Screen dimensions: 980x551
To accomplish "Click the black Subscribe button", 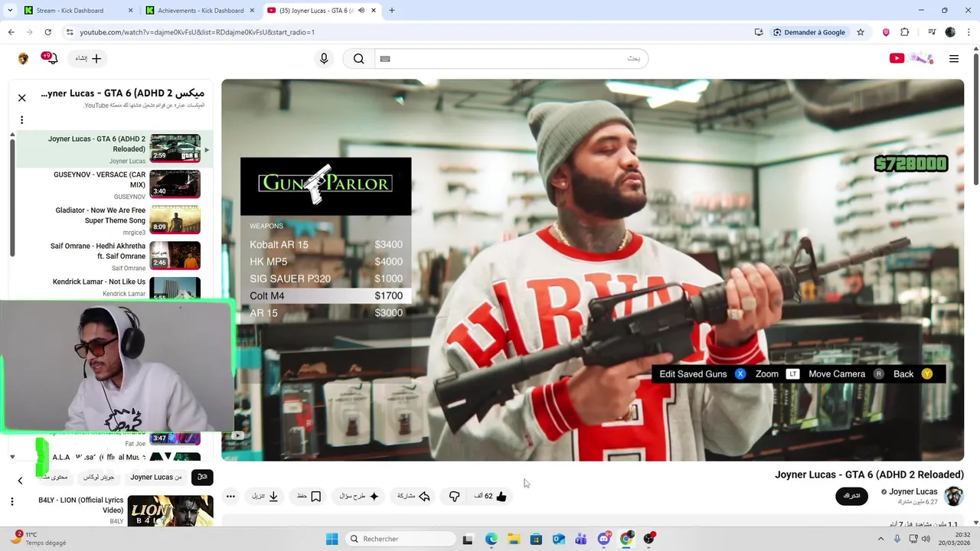I will (851, 496).
